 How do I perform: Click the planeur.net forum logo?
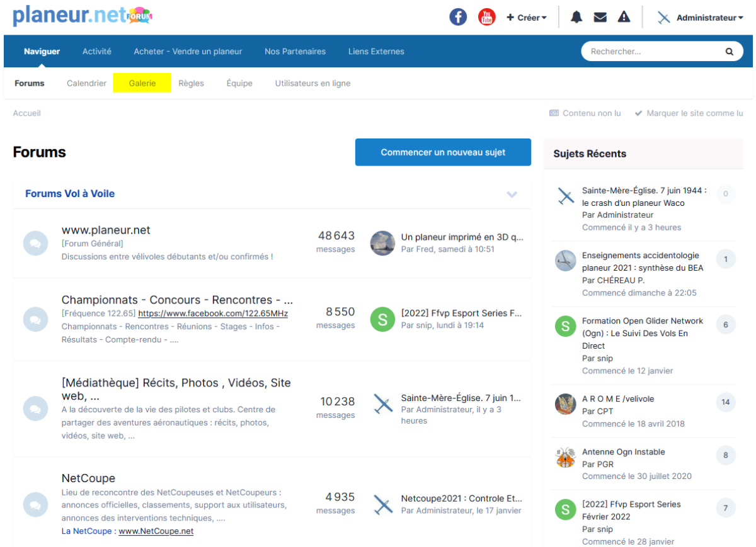[x=83, y=15]
